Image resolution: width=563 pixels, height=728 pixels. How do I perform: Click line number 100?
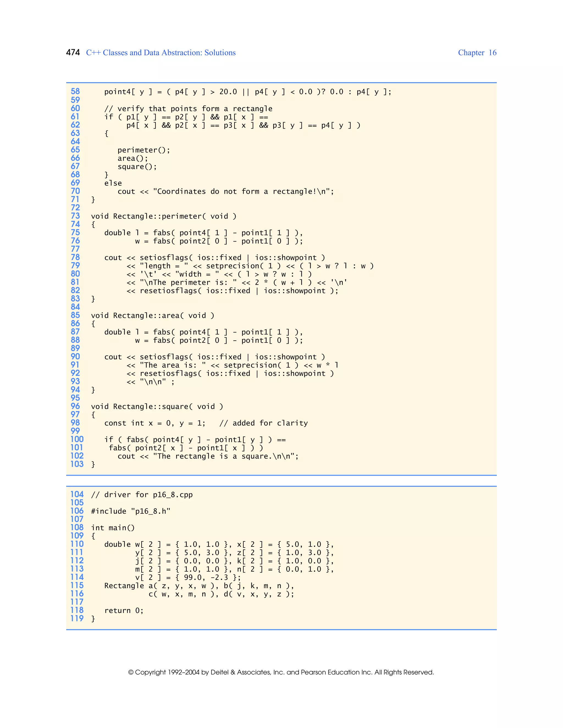point(77,439)
